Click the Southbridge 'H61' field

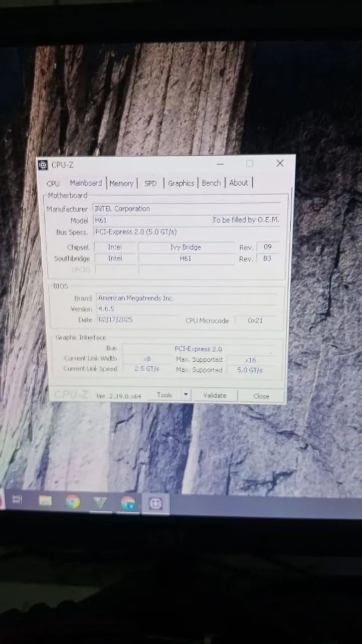(x=186, y=259)
